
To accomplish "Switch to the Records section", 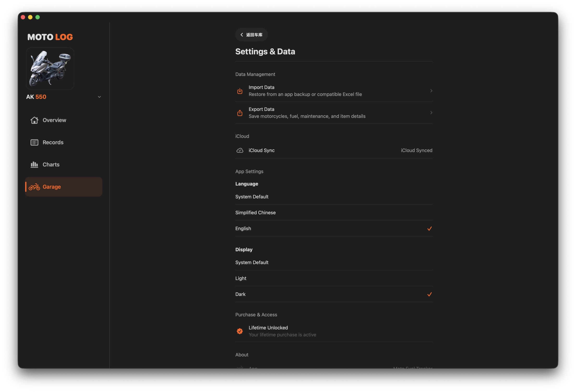I will pyautogui.click(x=64, y=142).
